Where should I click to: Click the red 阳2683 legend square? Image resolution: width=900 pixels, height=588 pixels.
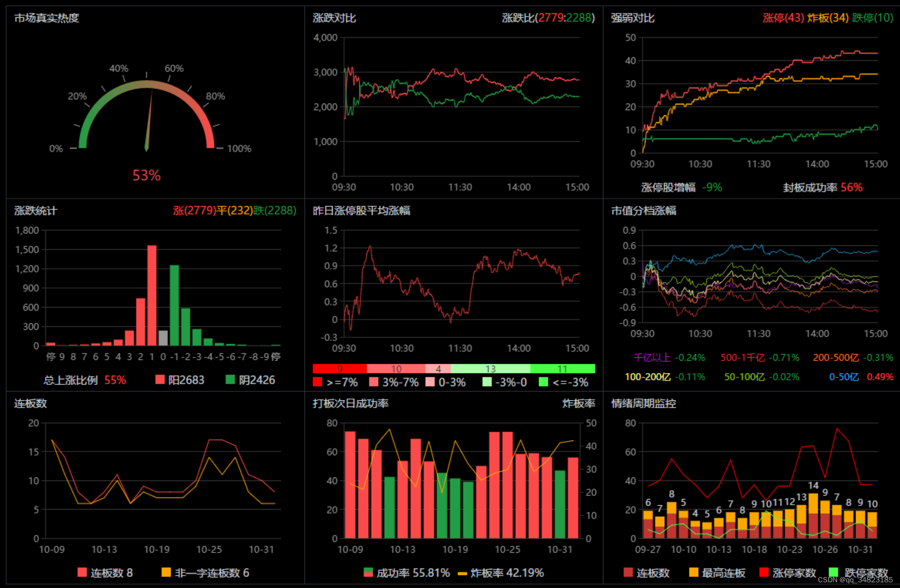(x=160, y=380)
